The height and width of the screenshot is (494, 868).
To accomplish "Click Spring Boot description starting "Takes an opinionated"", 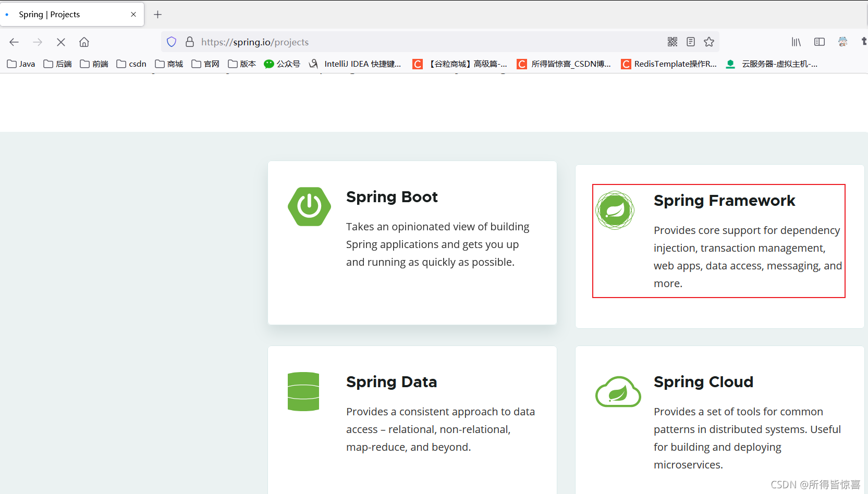I will 438,244.
